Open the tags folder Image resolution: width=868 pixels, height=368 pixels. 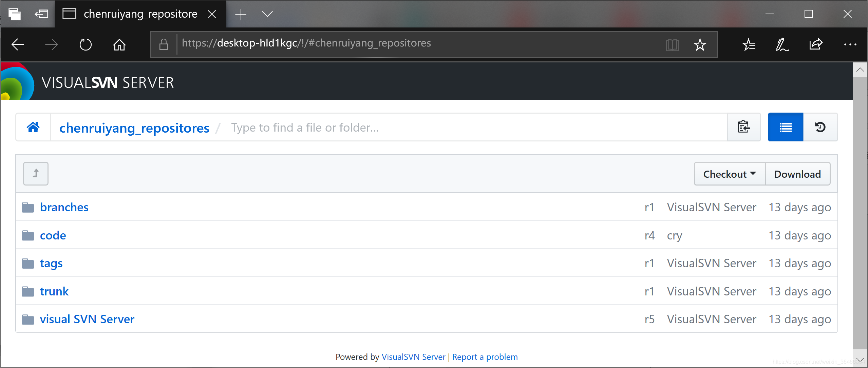click(x=51, y=264)
